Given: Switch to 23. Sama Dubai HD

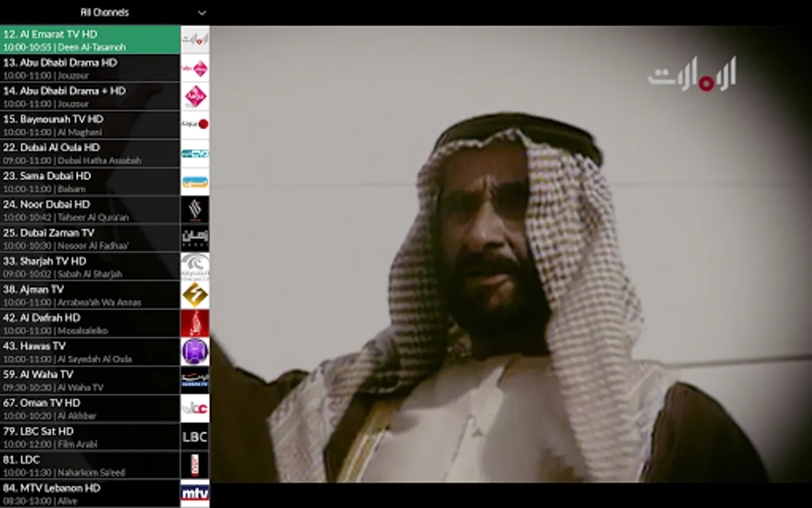Looking at the screenshot, I should 90,182.
